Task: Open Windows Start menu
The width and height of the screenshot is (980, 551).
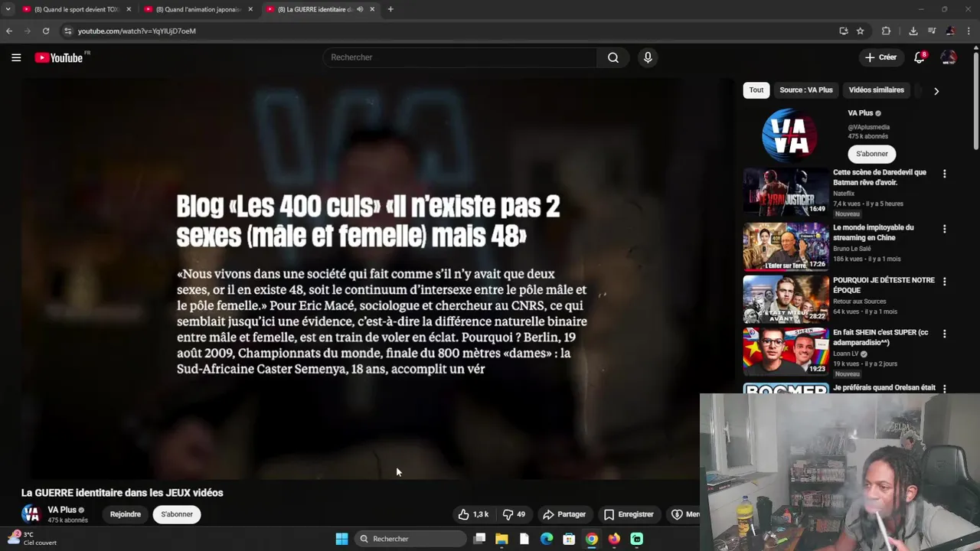Action: pyautogui.click(x=341, y=539)
